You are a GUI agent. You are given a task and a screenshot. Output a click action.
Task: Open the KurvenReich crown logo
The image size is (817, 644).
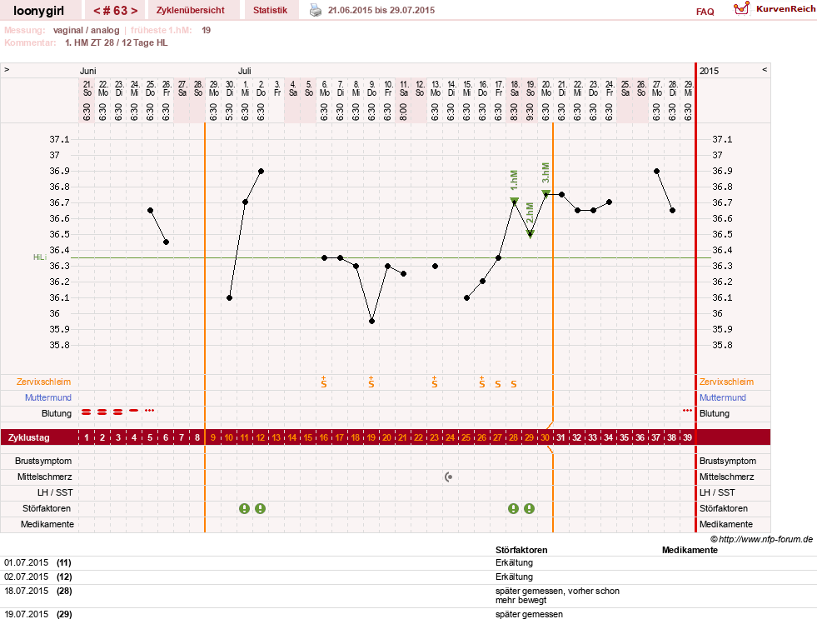point(741,8)
